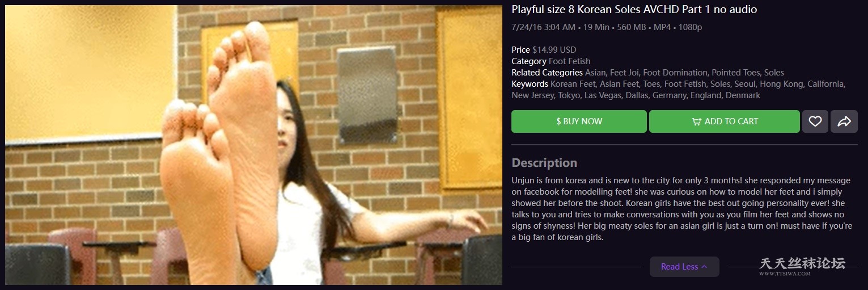The width and height of the screenshot is (868, 290).
Task: Click the video preview thumbnail
Action: (253, 145)
